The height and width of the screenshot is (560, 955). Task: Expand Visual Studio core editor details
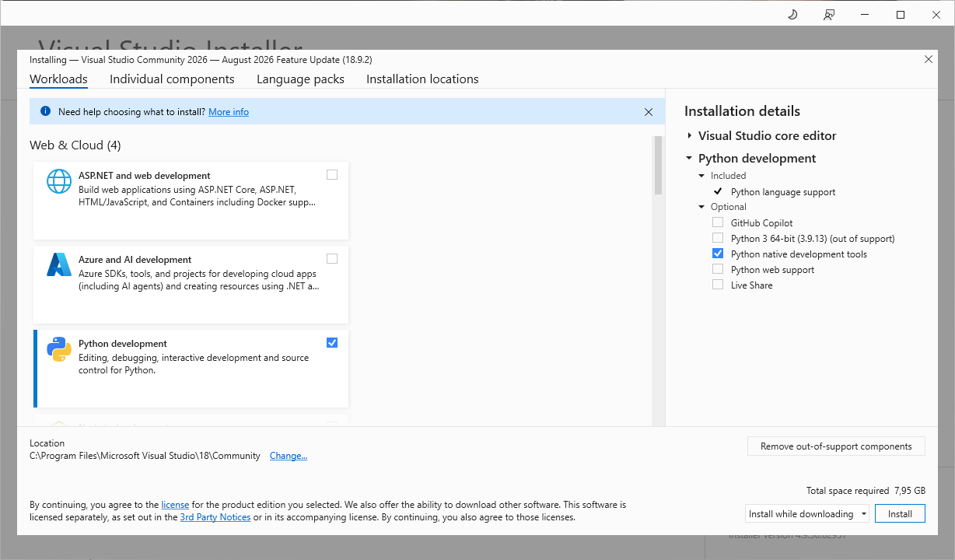click(689, 135)
